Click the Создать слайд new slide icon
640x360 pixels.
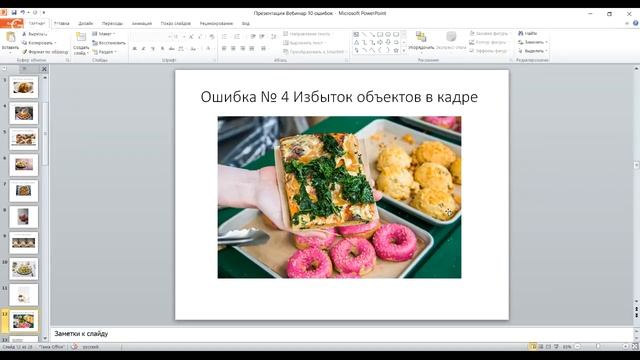pyautogui.click(x=81, y=38)
